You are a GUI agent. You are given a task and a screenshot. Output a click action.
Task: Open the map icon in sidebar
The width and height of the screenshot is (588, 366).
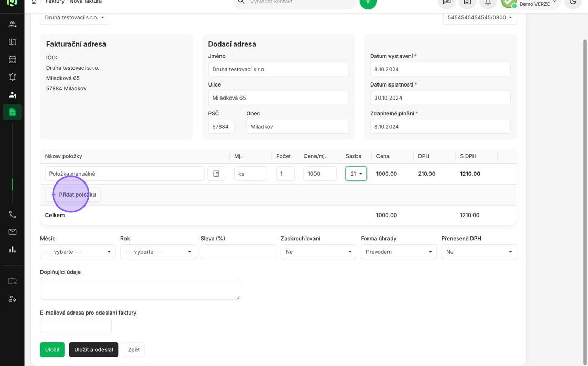[x=13, y=42]
